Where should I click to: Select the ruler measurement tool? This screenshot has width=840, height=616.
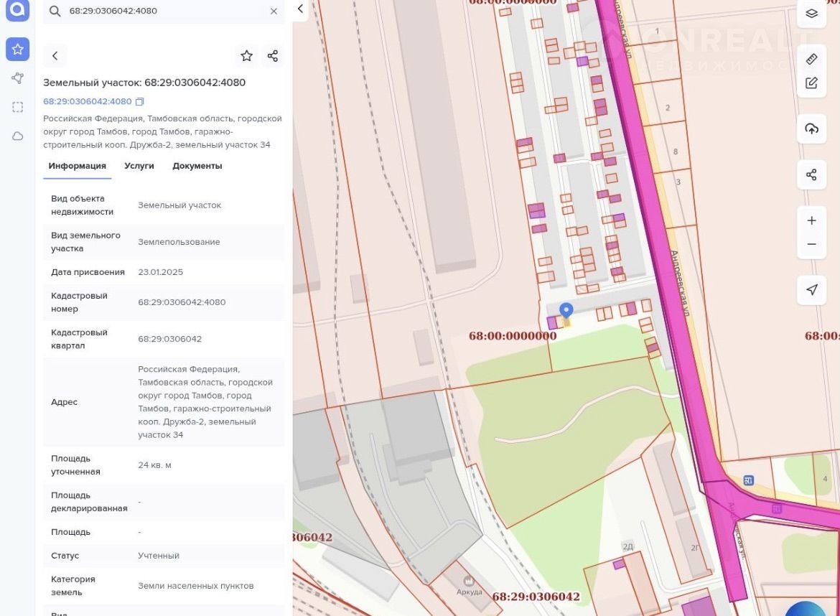tap(811, 59)
